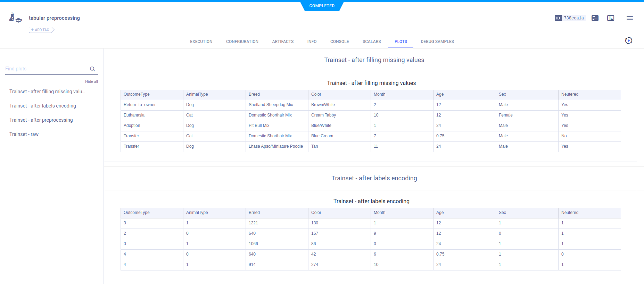The width and height of the screenshot is (644, 284).
Task: Switch to the Execution tab
Action: point(201,42)
